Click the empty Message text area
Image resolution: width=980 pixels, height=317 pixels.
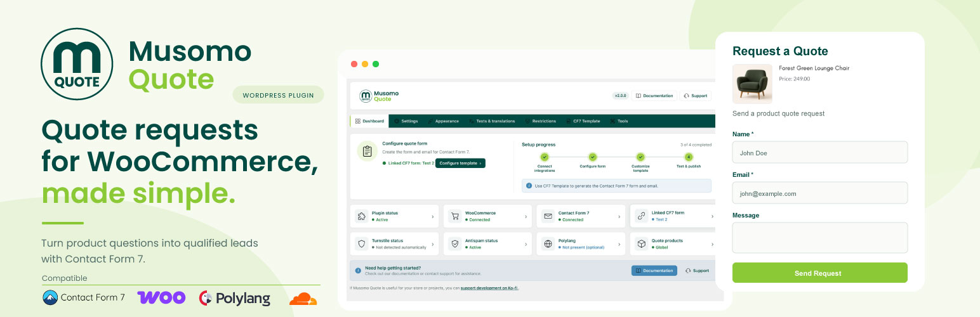[819, 238]
